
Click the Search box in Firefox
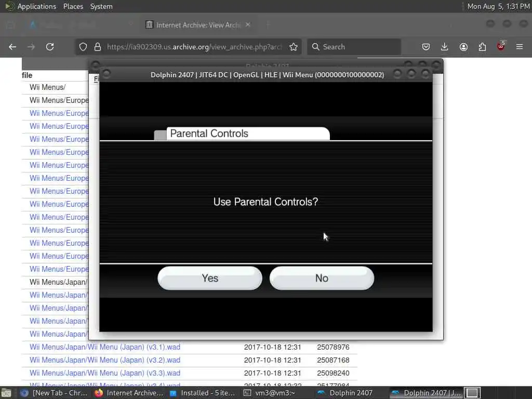pos(354,47)
